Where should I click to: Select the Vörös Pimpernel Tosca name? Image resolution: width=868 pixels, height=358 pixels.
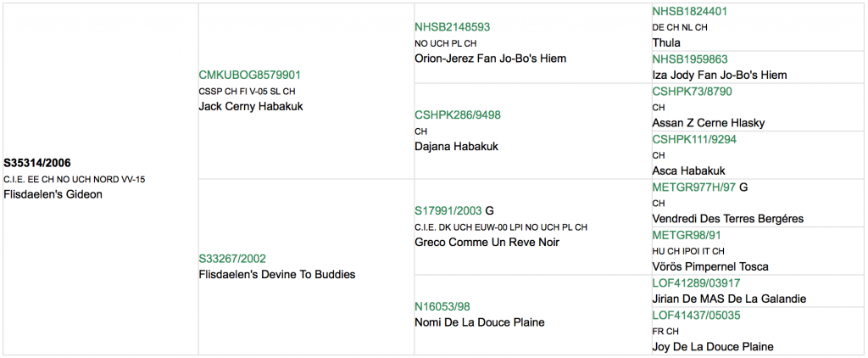(x=710, y=266)
